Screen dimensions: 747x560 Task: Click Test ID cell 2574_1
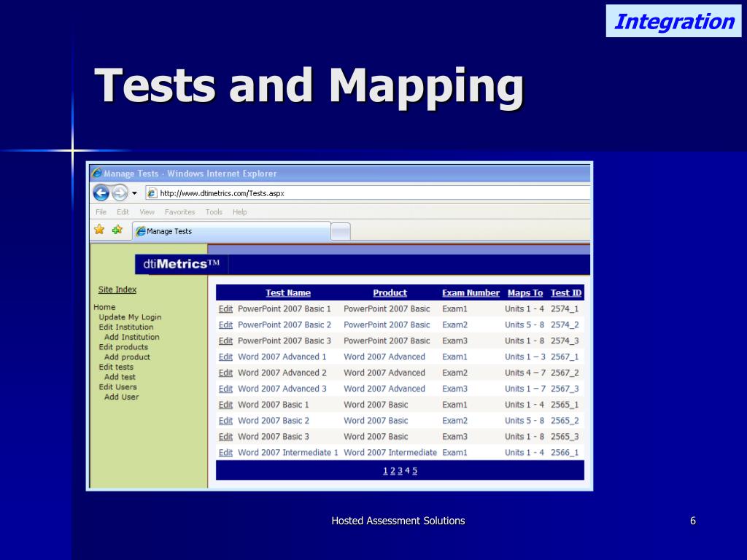point(565,309)
